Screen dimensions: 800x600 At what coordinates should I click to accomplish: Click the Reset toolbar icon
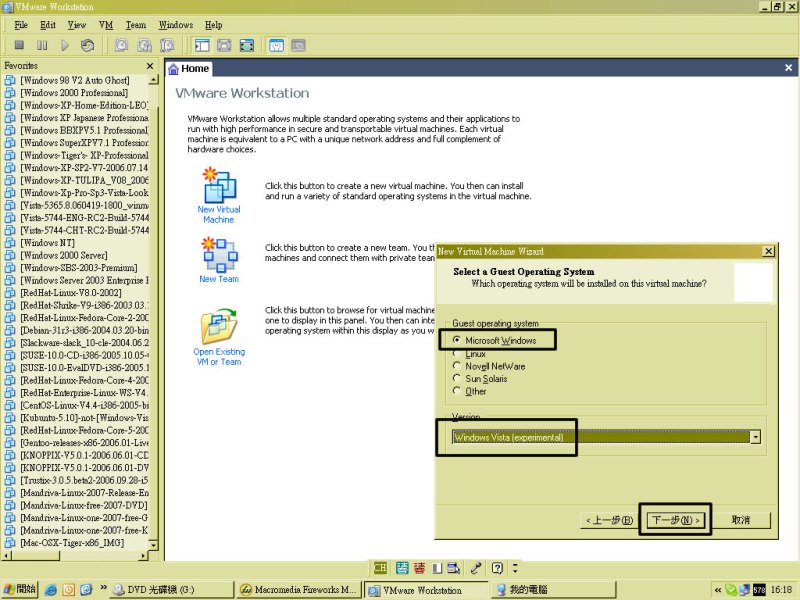coord(87,45)
